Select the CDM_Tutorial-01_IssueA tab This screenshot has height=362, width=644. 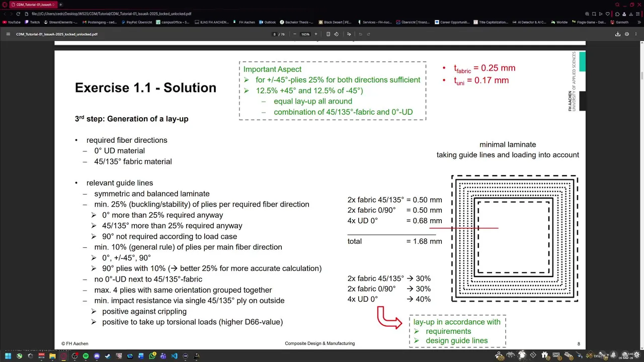click(x=34, y=5)
